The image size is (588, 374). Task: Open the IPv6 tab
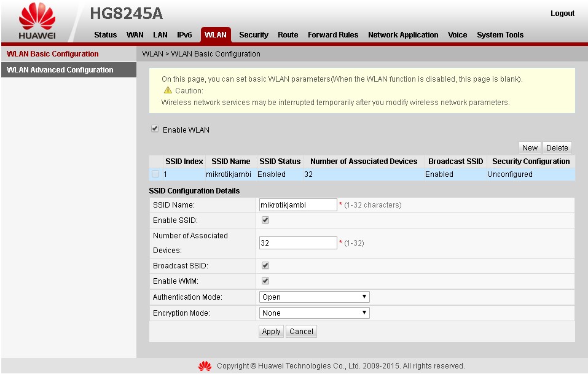[x=184, y=35]
